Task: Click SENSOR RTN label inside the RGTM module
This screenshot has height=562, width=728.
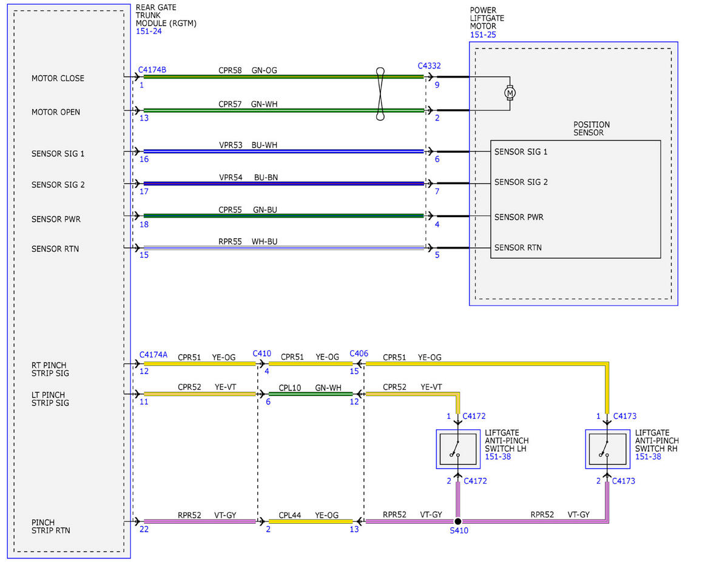Action: click(x=55, y=249)
